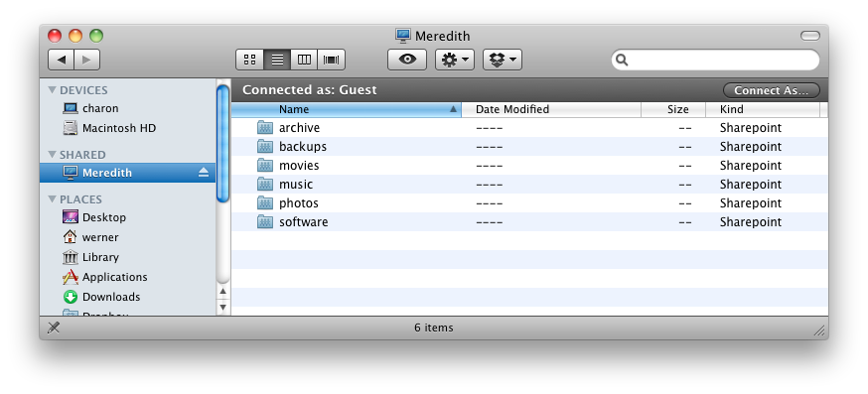This screenshot has width=868, height=394.
Task: Click the Desktop sidebar icon
Action: click(71, 217)
